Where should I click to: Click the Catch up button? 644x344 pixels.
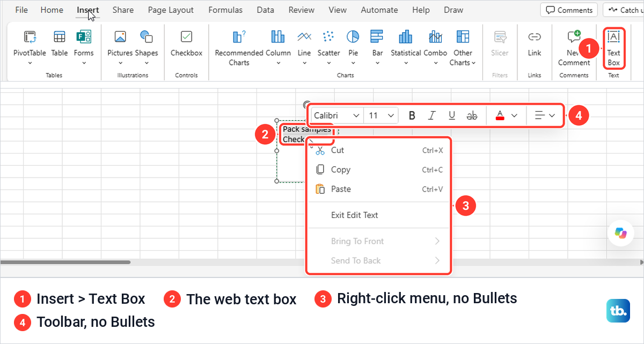[x=624, y=10]
